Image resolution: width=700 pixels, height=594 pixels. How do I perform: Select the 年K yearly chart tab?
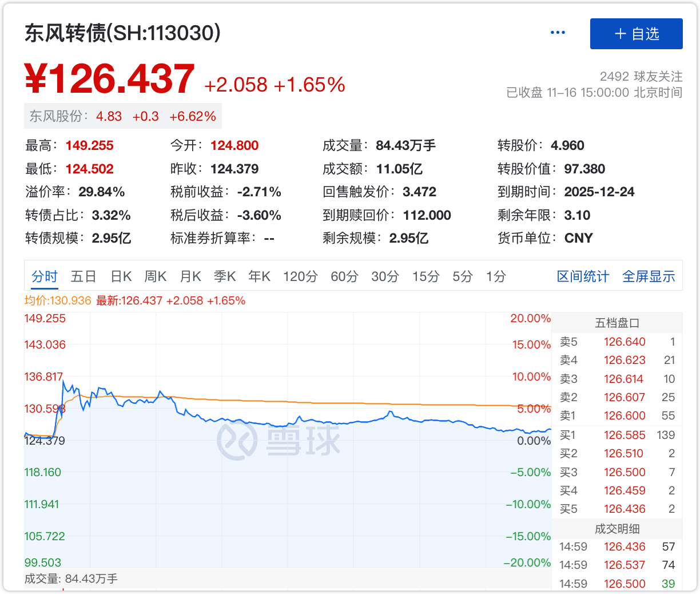point(259,277)
